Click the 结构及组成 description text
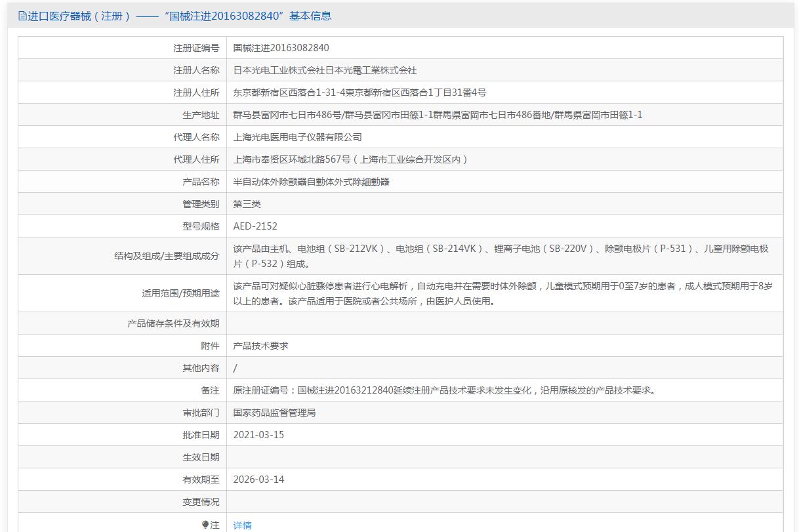This screenshot has width=799, height=532. 501,256
